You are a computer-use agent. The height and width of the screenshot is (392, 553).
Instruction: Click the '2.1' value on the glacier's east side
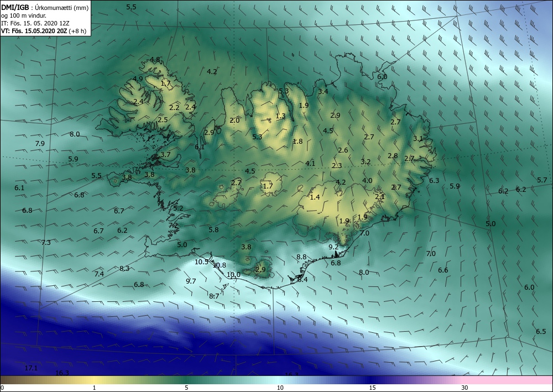(x=380, y=197)
